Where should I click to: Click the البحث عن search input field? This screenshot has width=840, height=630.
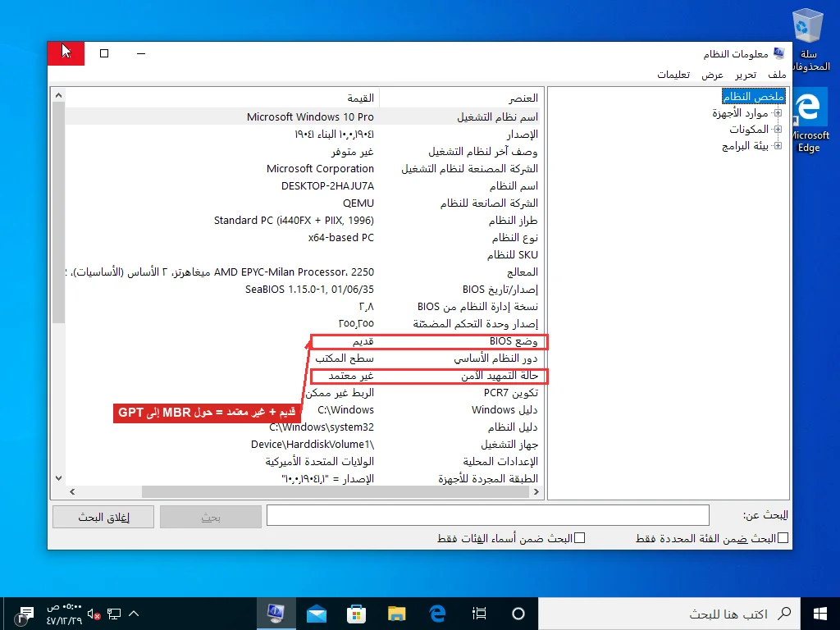coord(487,515)
